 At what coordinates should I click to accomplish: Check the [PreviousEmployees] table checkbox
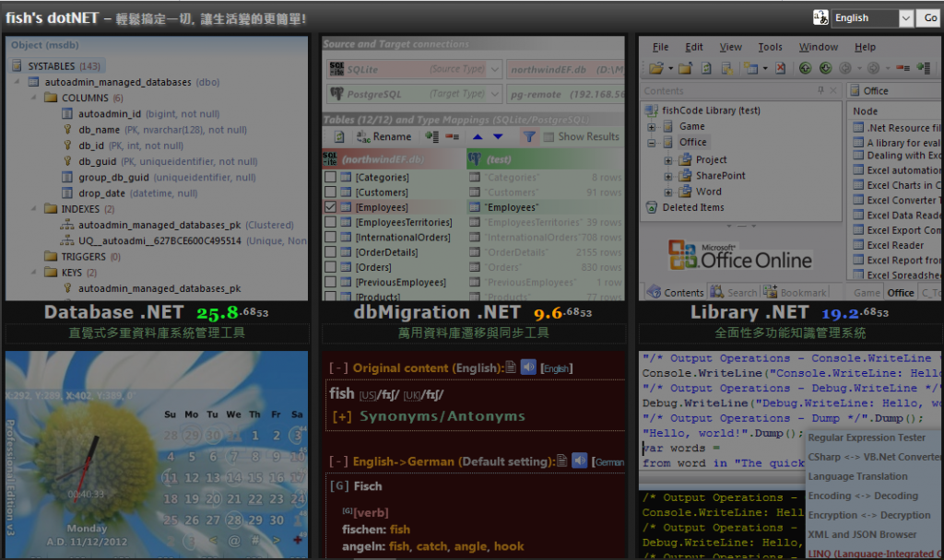click(x=331, y=282)
